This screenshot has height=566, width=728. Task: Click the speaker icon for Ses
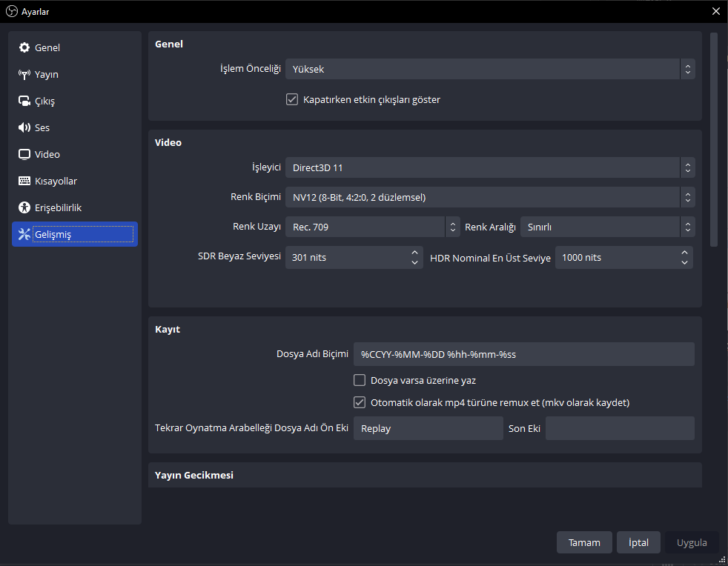24,128
